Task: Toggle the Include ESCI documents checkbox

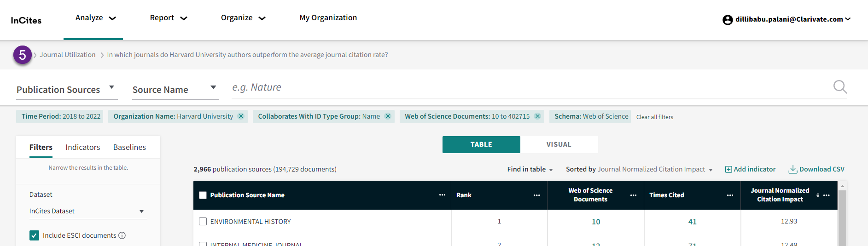Action: pos(34,235)
